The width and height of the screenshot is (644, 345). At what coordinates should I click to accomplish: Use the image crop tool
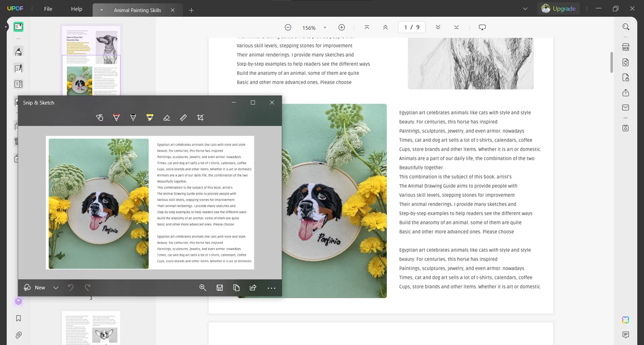tap(200, 118)
